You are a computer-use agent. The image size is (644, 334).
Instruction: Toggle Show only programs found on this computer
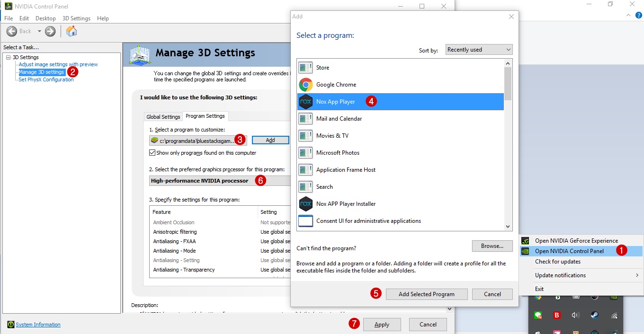pyautogui.click(x=152, y=153)
